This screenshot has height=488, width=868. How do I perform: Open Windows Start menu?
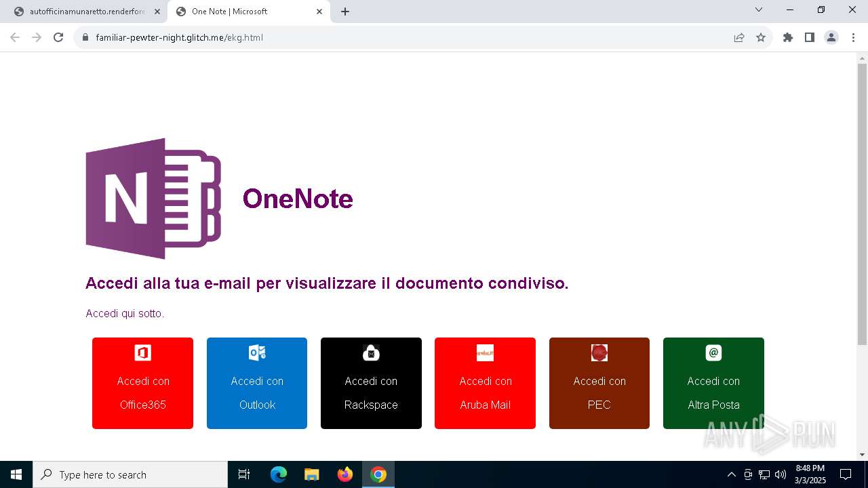(16, 474)
